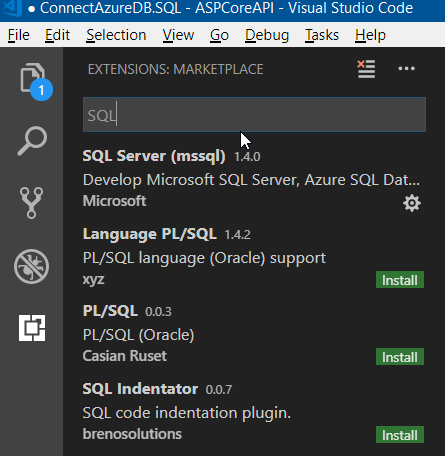Click the Visual Studio Code logo in the title bar
This screenshot has width=445, height=456.
click(x=12, y=8)
